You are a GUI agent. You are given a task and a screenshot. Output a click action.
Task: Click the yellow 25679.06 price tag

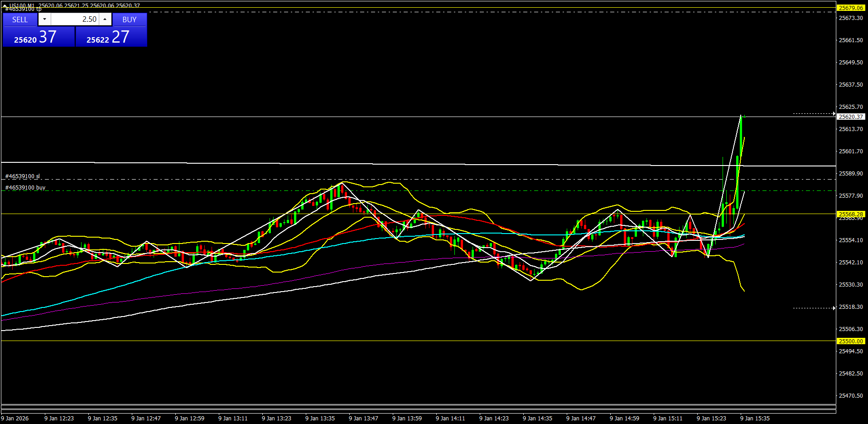[x=850, y=8]
